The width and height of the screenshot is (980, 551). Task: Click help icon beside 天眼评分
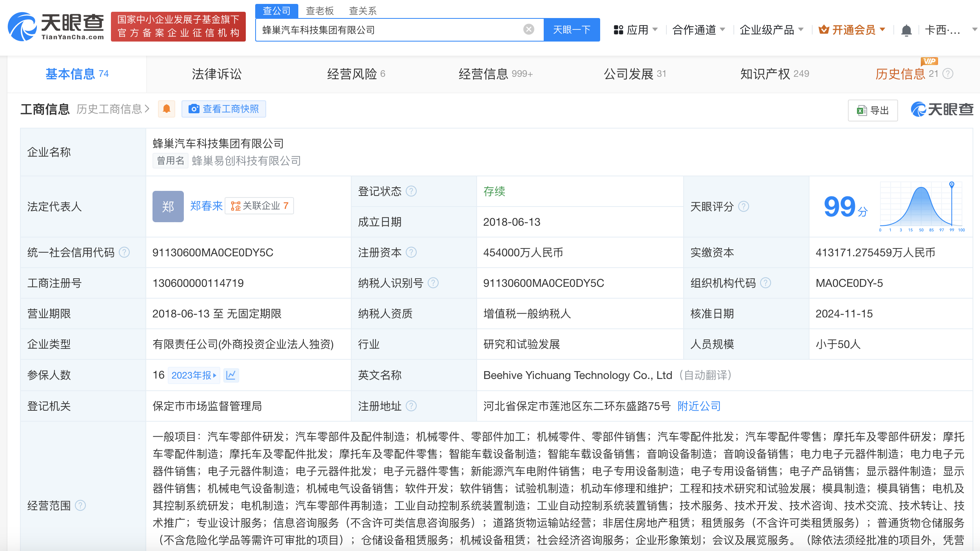click(x=743, y=207)
